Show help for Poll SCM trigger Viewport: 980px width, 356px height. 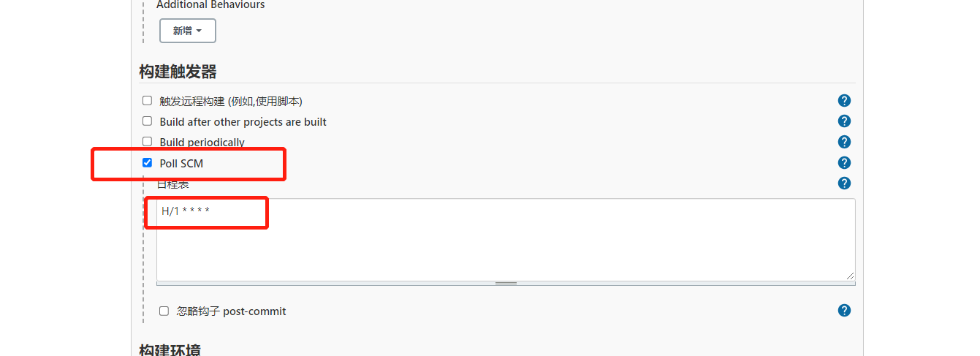844,162
